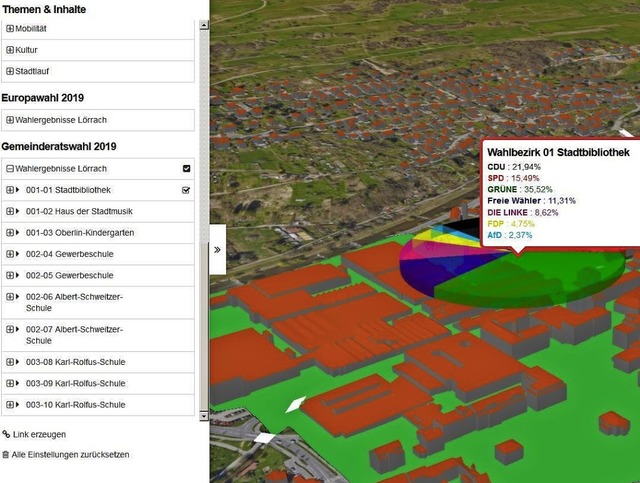Click white map marker near parking lot
Viewport: 640px width, 483px height.
(x=264, y=438)
